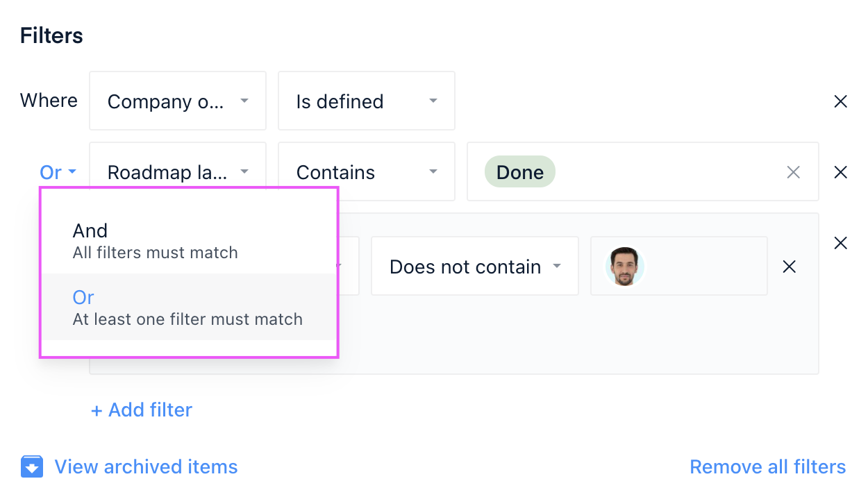This screenshot has height=497, width=868.
Task: Open the Company field dropdown
Action: (x=178, y=101)
